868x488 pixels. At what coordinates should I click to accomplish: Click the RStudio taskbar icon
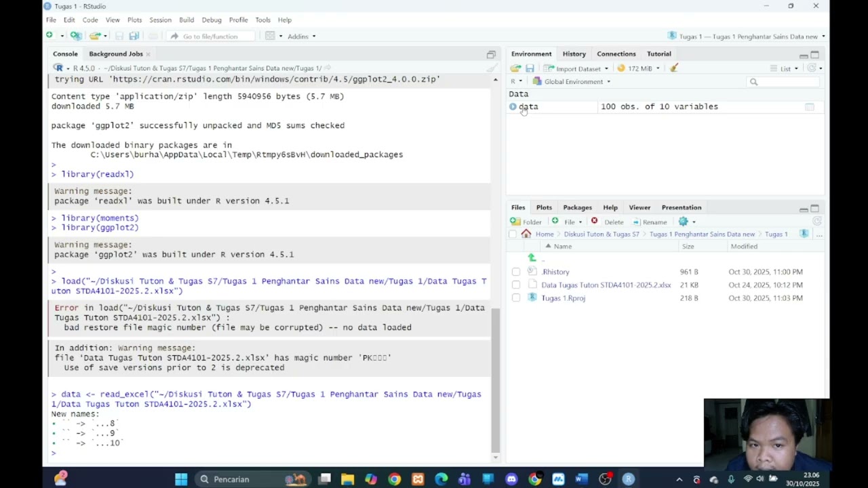point(629,479)
